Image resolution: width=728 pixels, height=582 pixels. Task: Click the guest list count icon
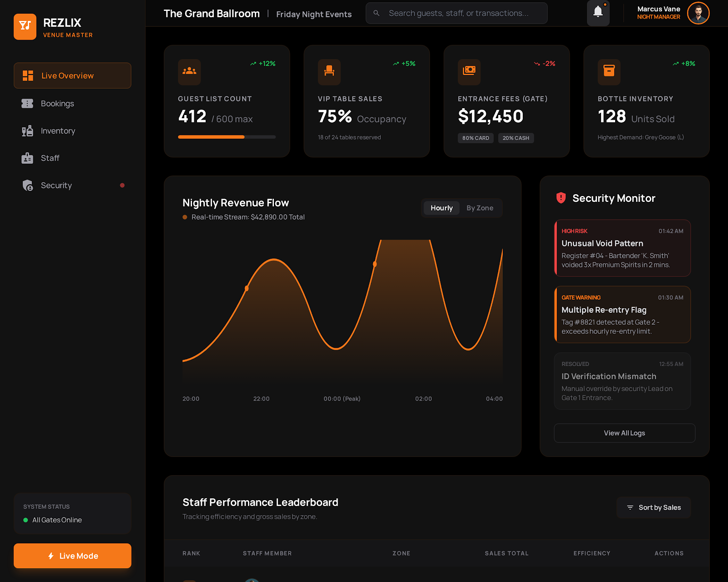click(189, 72)
